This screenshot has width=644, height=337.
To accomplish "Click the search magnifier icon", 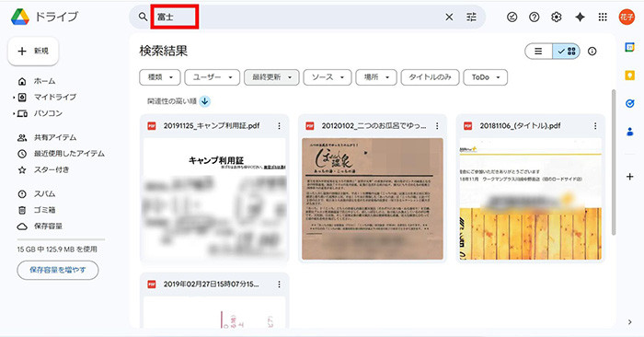I will [143, 17].
